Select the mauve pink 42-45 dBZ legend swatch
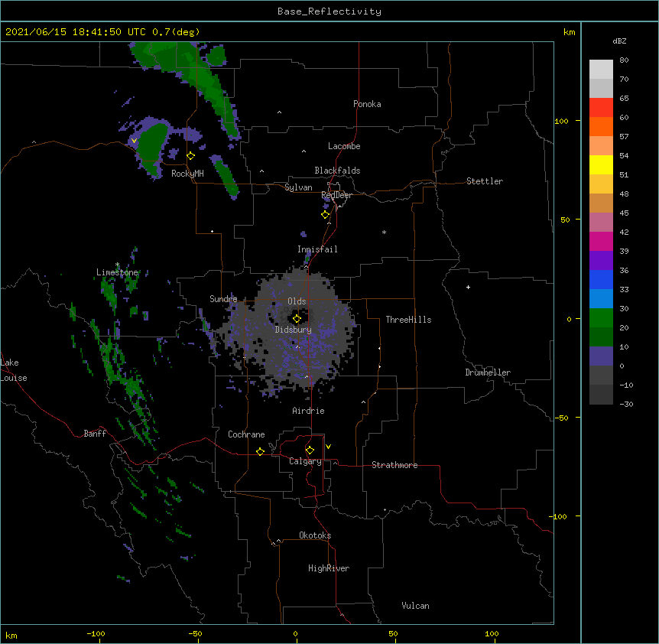Viewport: 659px width, 644px height. pyautogui.click(x=601, y=223)
